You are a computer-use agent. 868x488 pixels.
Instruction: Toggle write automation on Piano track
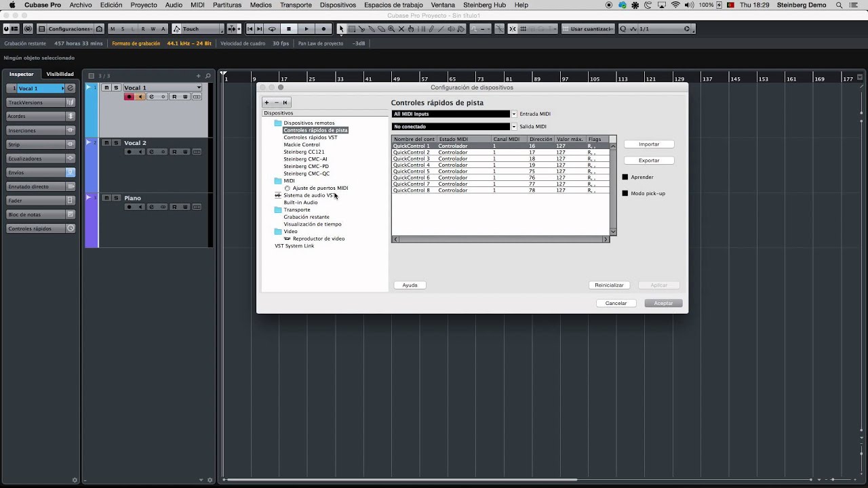coord(185,207)
